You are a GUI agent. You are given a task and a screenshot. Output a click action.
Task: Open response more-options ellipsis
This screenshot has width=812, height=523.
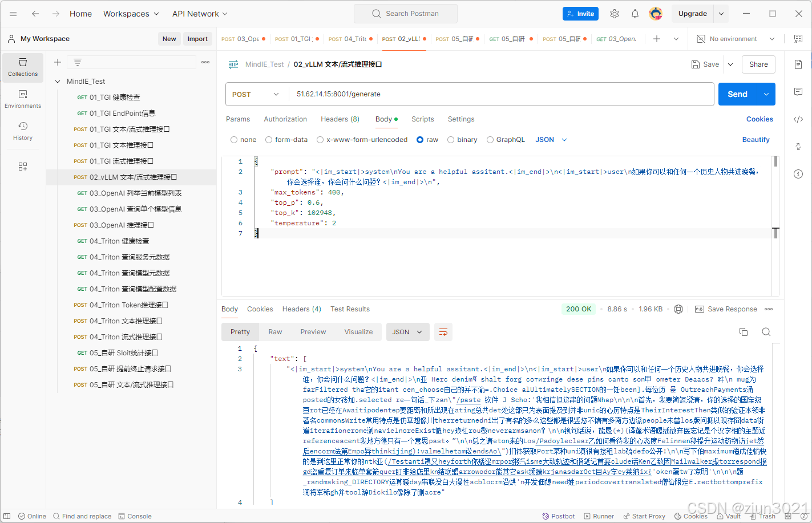[769, 309]
